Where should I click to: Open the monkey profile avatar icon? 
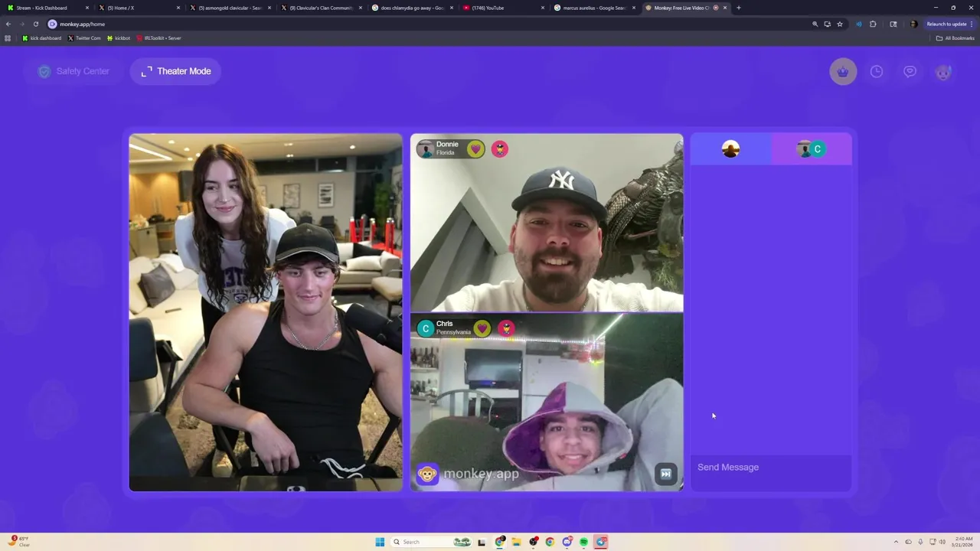[x=943, y=72]
